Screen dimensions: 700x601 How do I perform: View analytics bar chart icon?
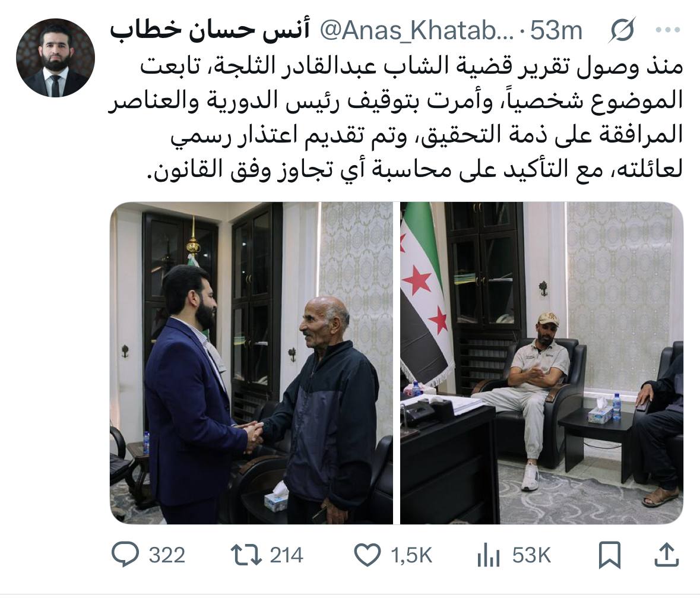(x=489, y=555)
